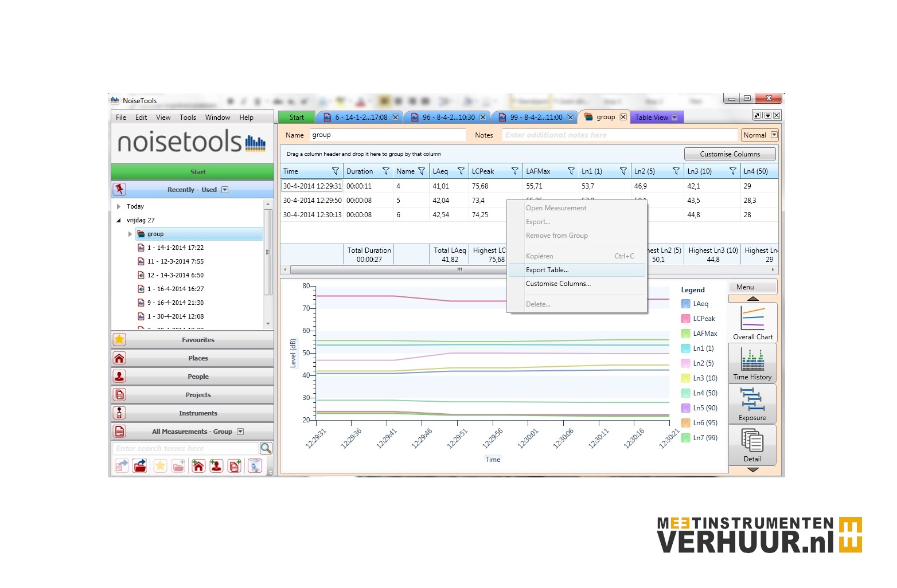Screen dimensions: 897x588
Task: Switch to the Detail view
Action: [x=752, y=445]
